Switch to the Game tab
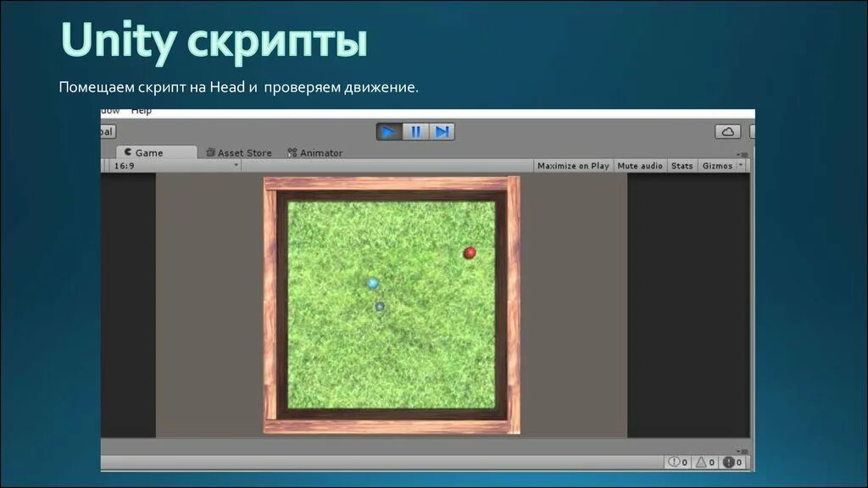The width and height of the screenshot is (868, 488). coord(156,152)
